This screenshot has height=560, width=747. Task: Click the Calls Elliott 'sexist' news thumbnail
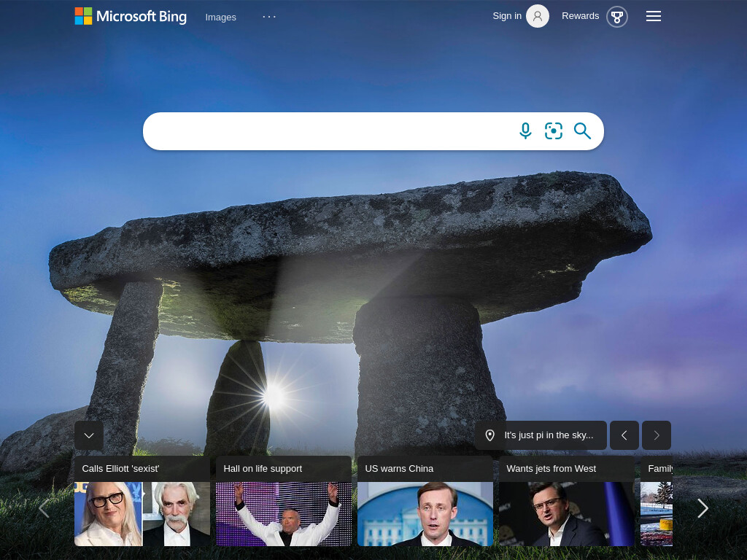142,514
